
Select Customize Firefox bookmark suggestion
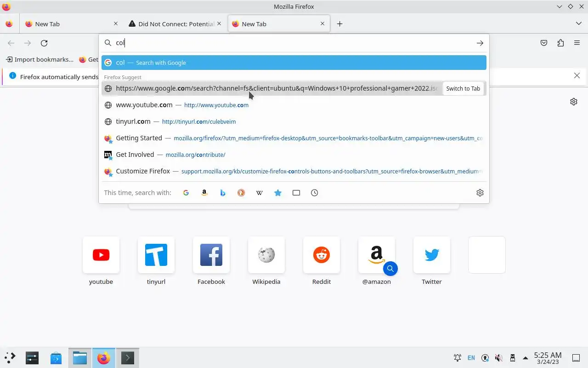point(294,171)
